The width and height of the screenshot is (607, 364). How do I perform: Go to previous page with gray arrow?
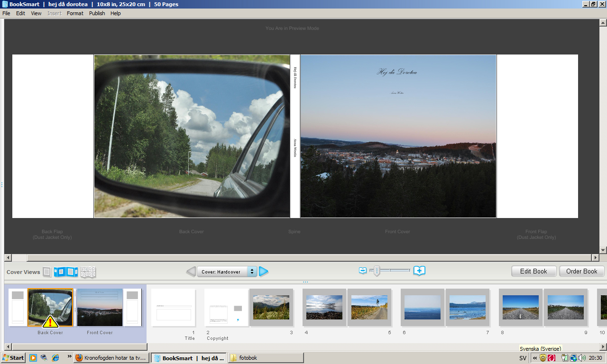pos(191,272)
